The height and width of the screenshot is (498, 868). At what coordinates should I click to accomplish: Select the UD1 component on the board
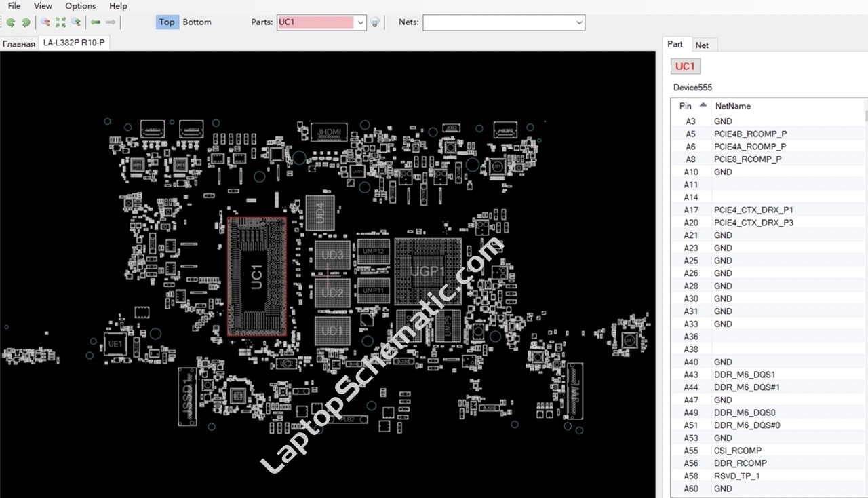[332, 330]
